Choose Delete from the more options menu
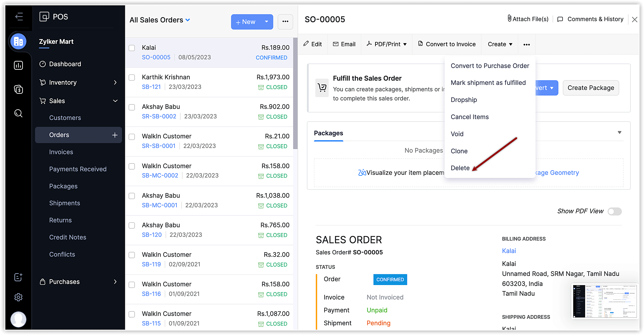This screenshot has height=335, width=644. coord(460,168)
